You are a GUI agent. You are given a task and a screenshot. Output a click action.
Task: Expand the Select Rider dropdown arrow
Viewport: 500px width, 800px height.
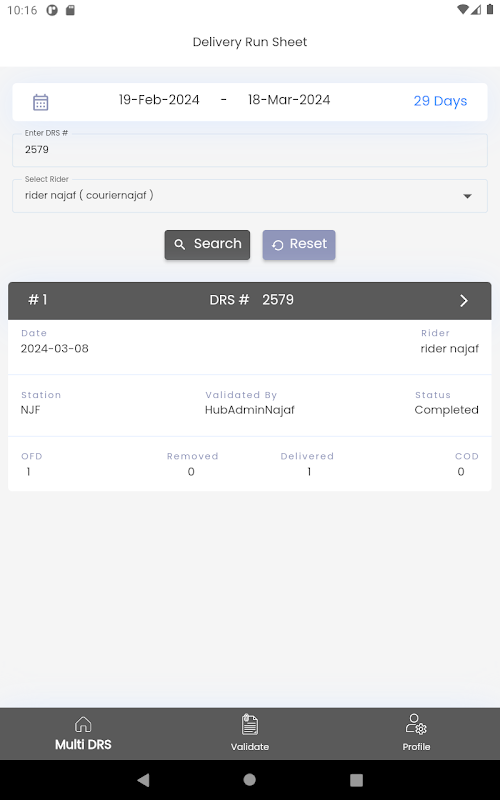[467, 196]
